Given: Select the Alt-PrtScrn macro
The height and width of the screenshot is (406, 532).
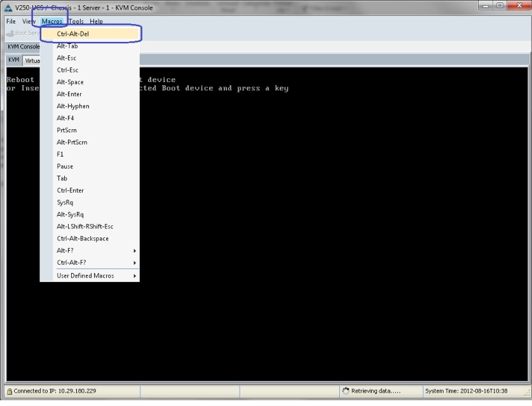Looking at the screenshot, I should [90, 143].
